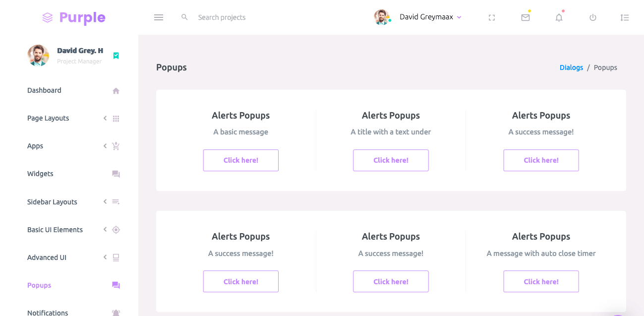Screen dimensions: 644x316
Task: Click the magnifier search icon
Action: point(184,17)
